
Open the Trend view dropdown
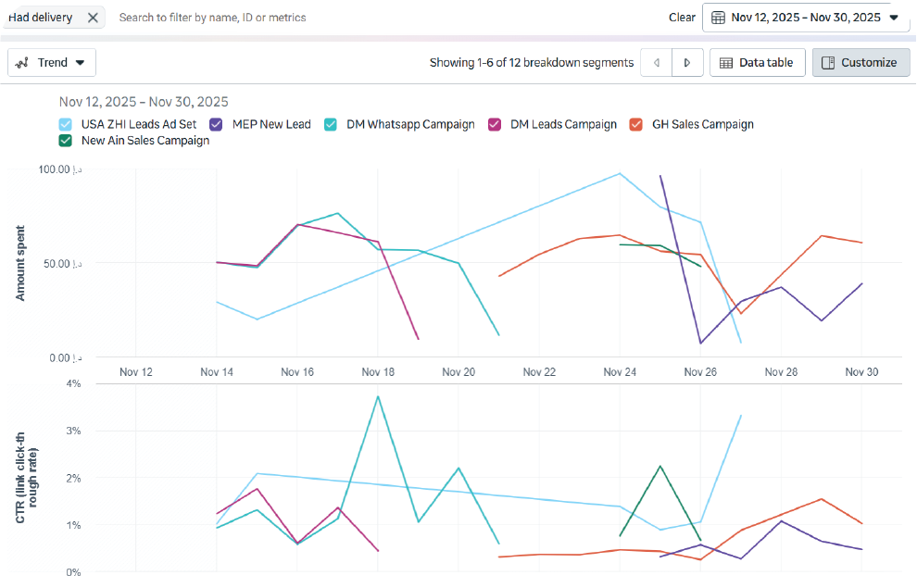coord(52,63)
